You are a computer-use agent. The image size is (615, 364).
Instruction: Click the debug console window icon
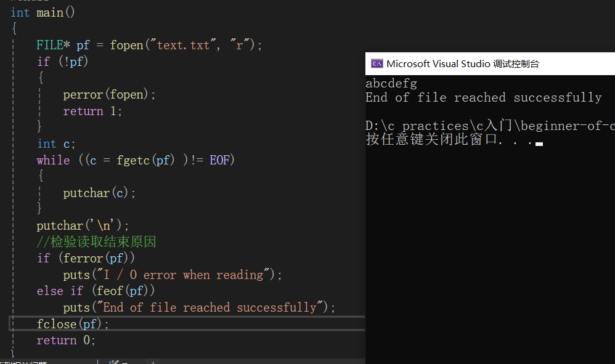(377, 64)
